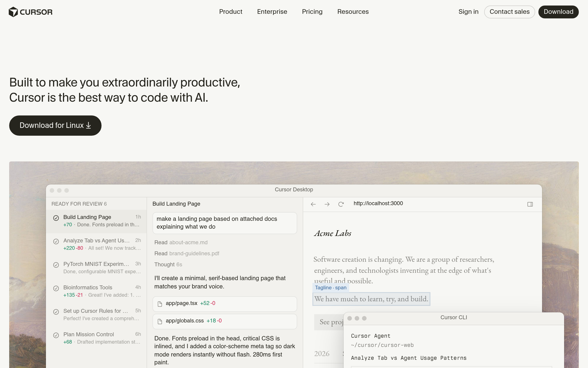Click the Download button in the header
This screenshot has height=368, width=588.
point(558,12)
